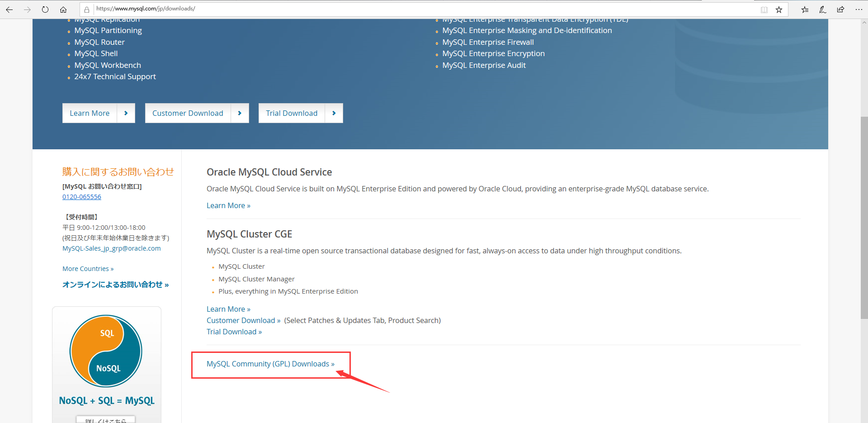Refresh the current page
The height and width of the screenshot is (423, 868).
45,10
